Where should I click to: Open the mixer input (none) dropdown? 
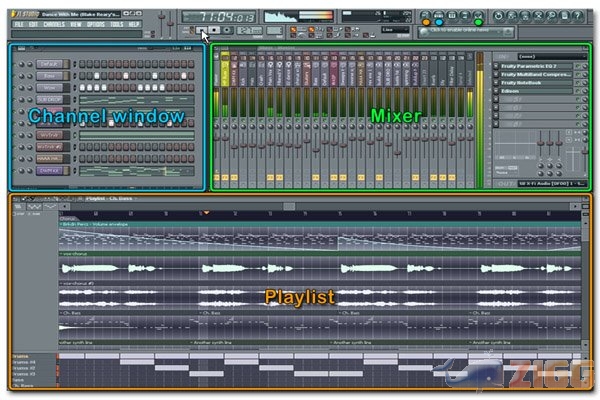[x=553, y=56]
